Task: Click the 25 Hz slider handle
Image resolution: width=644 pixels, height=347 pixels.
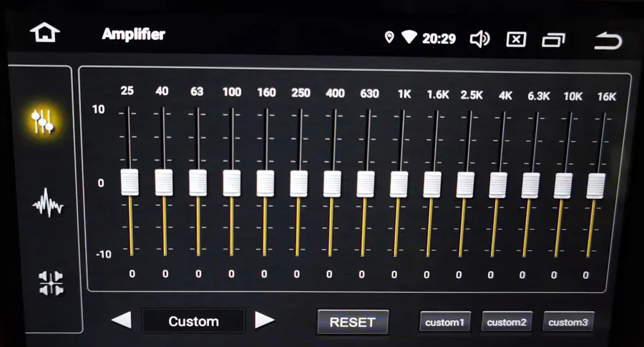Action: [x=130, y=182]
